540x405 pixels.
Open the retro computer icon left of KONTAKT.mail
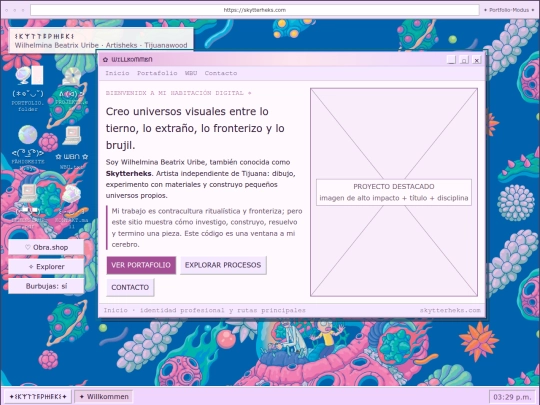(28, 205)
